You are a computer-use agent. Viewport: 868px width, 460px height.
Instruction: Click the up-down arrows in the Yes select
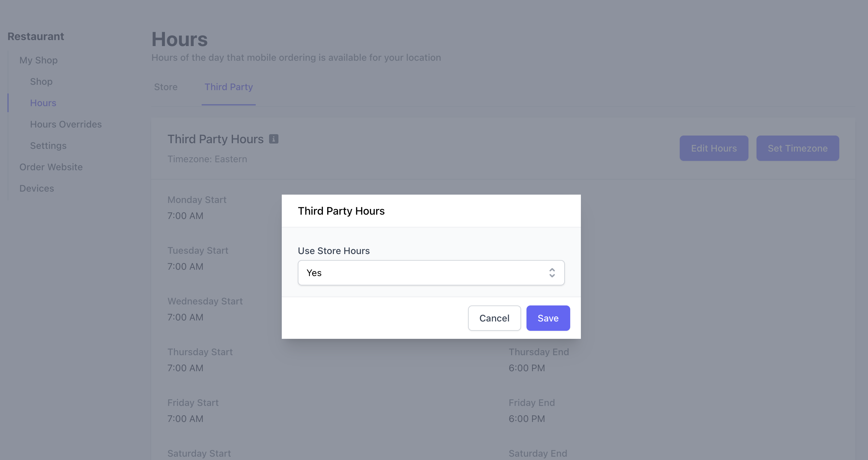552,273
